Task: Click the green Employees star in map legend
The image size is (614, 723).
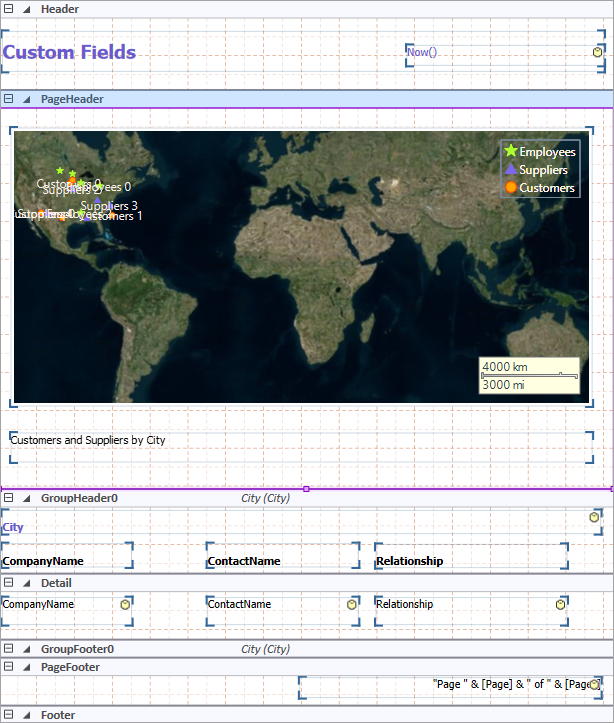Action: 511,152
